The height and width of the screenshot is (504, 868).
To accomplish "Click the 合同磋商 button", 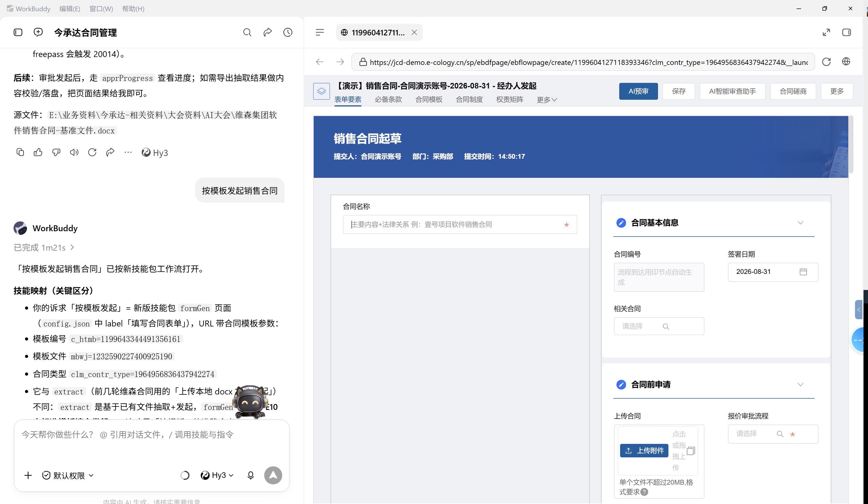I will tap(793, 91).
